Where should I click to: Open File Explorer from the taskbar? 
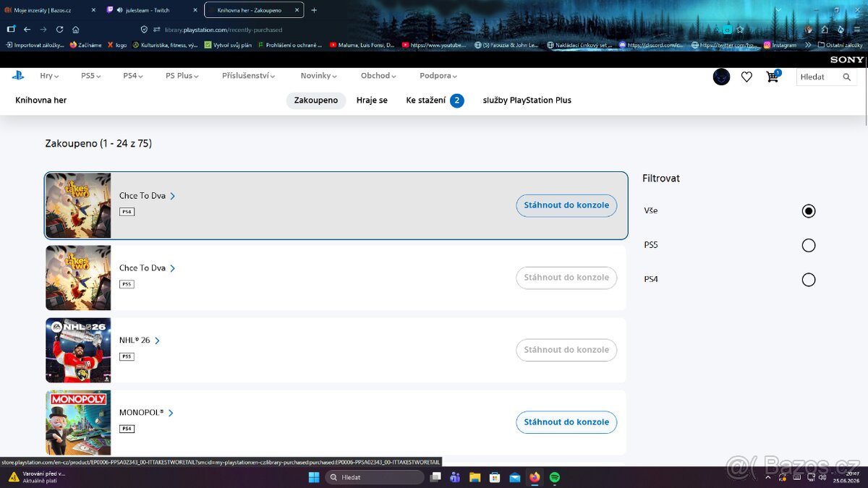coord(475,477)
